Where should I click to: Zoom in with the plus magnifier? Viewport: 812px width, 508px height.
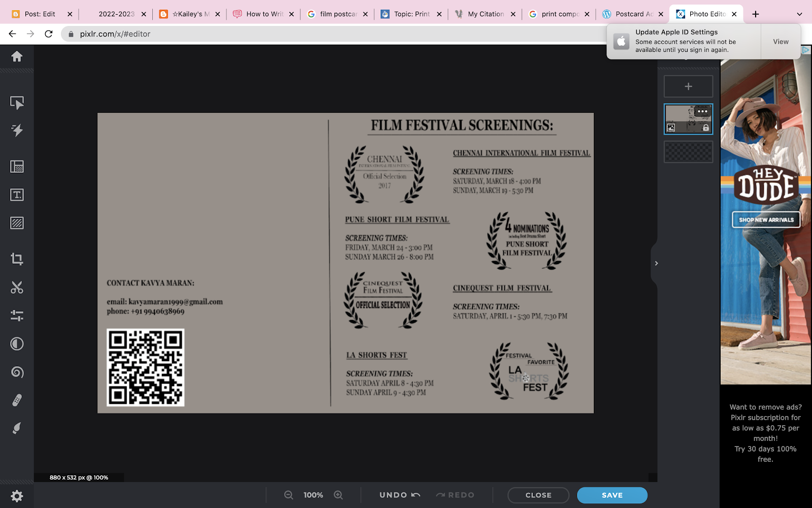(x=339, y=495)
